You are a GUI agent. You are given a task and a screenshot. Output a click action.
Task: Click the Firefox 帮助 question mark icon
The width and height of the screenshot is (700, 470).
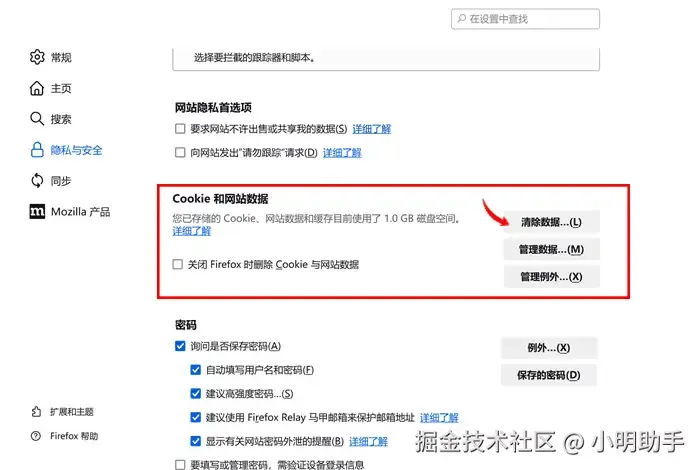point(36,436)
